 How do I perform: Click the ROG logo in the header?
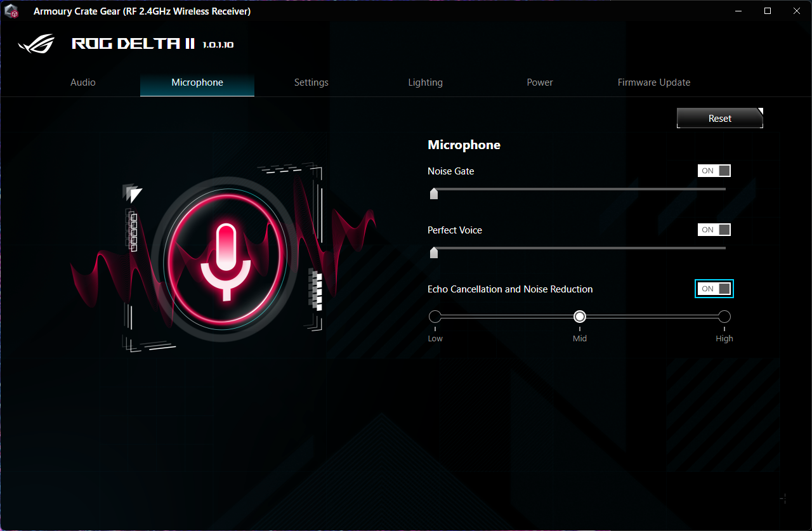pyautogui.click(x=37, y=44)
